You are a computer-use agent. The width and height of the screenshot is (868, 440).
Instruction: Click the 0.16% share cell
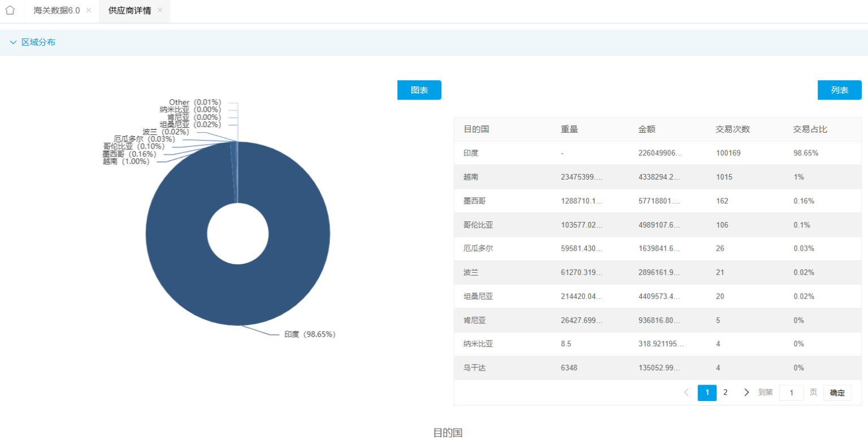804,201
